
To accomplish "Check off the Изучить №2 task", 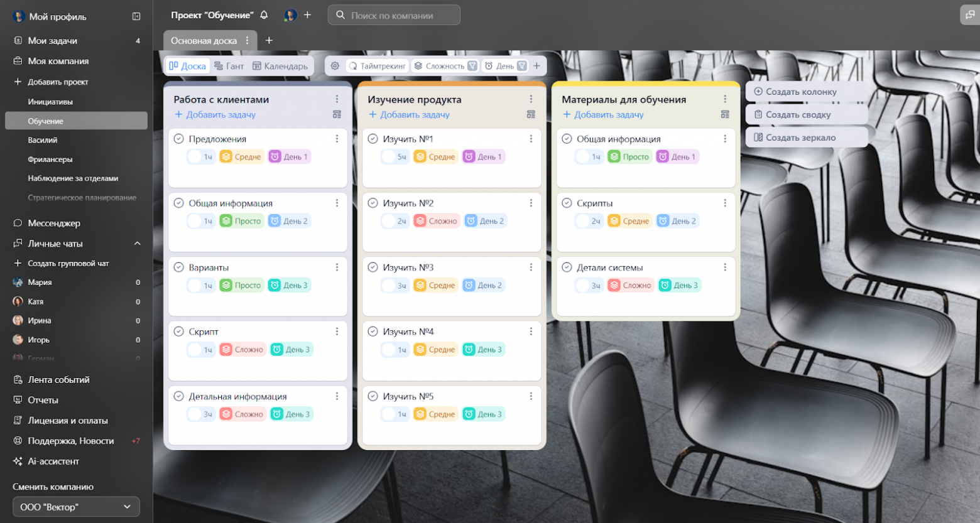I will click(x=373, y=203).
